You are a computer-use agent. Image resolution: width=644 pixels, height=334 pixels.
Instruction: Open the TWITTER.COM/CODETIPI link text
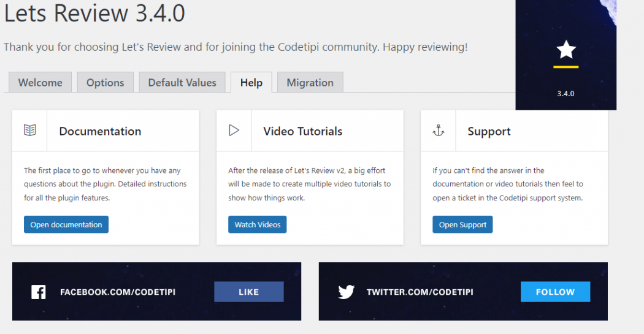(x=420, y=292)
